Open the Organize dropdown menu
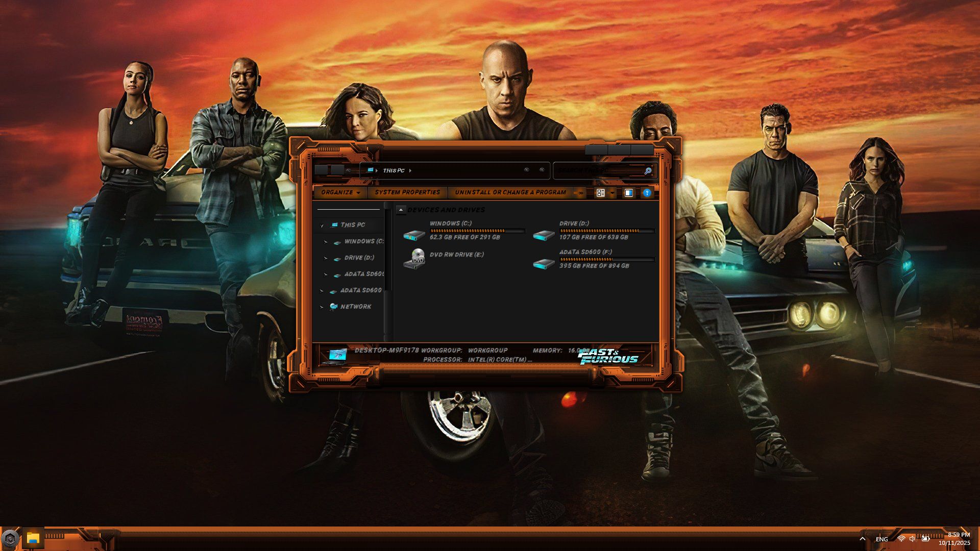The width and height of the screenshot is (980, 551). pos(340,192)
